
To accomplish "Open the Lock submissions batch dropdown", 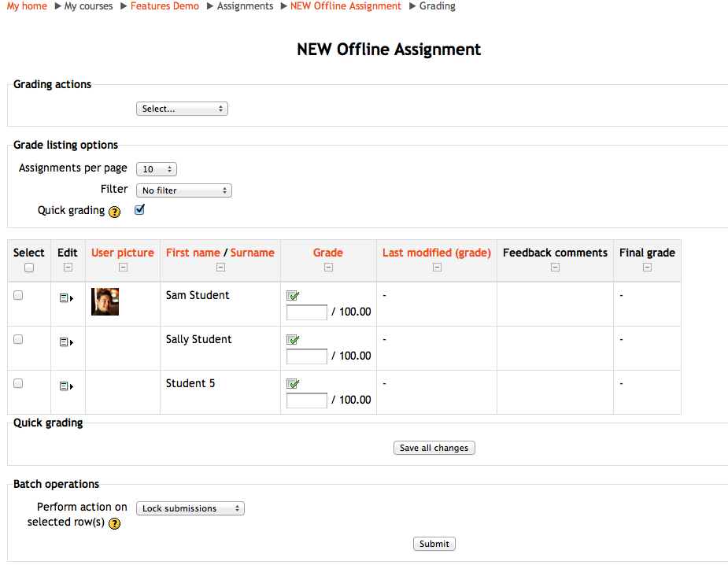I will point(190,508).
